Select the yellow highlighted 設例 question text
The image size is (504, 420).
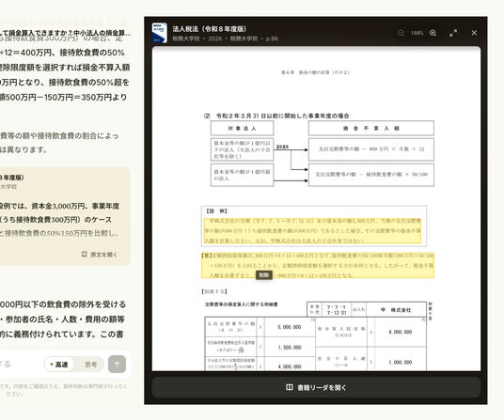click(x=312, y=231)
